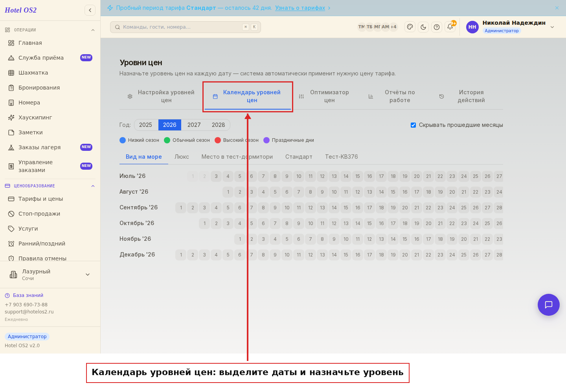
Task: Select day 15 in Июль '26 row
Action: [358, 176]
